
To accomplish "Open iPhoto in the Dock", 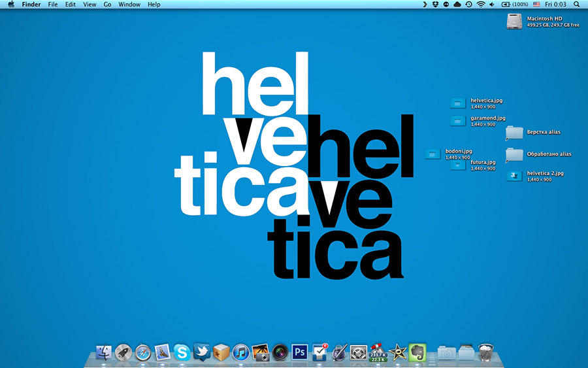I will pos(260,352).
